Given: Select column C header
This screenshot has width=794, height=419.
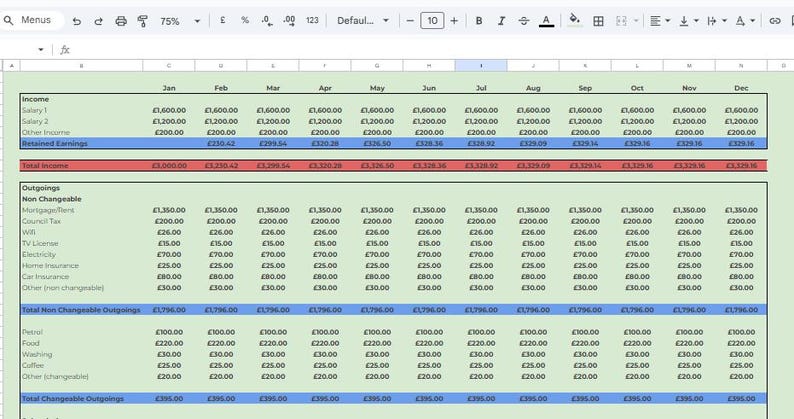Looking at the screenshot, I should pos(169,65).
